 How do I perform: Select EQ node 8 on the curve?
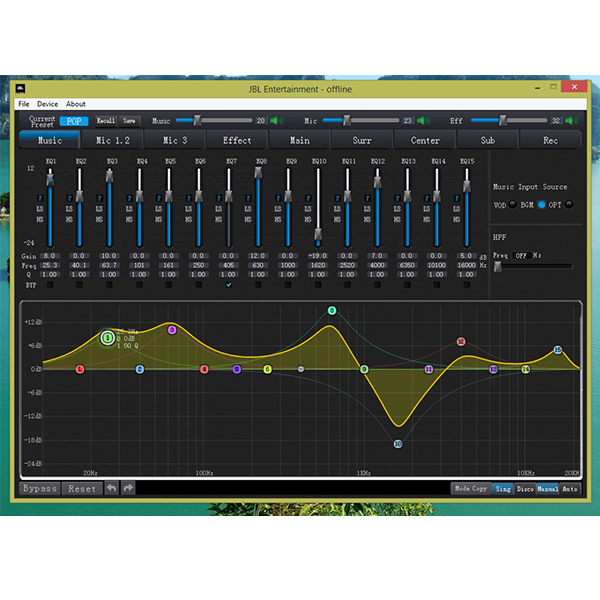[x=332, y=311]
